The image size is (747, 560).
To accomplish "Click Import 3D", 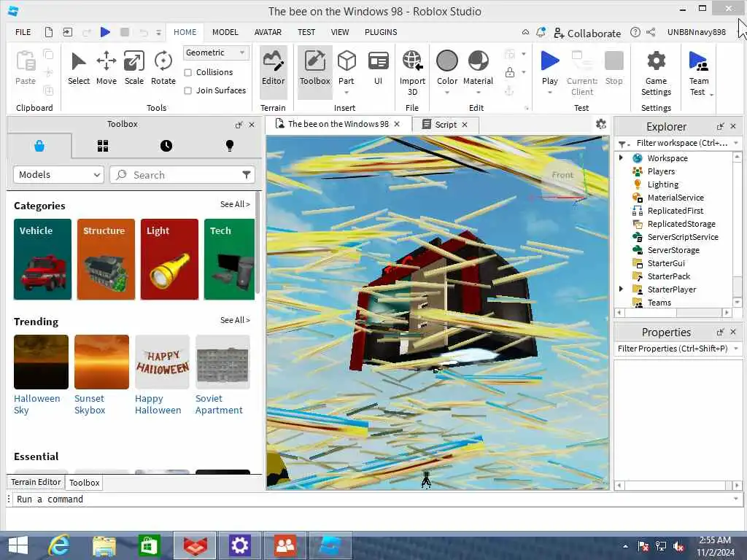I will coord(412,73).
